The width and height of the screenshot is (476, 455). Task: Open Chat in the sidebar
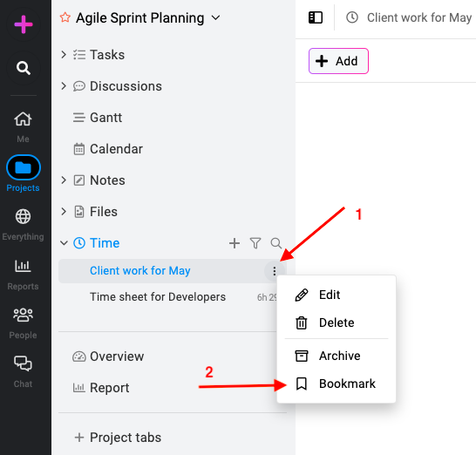click(x=23, y=371)
